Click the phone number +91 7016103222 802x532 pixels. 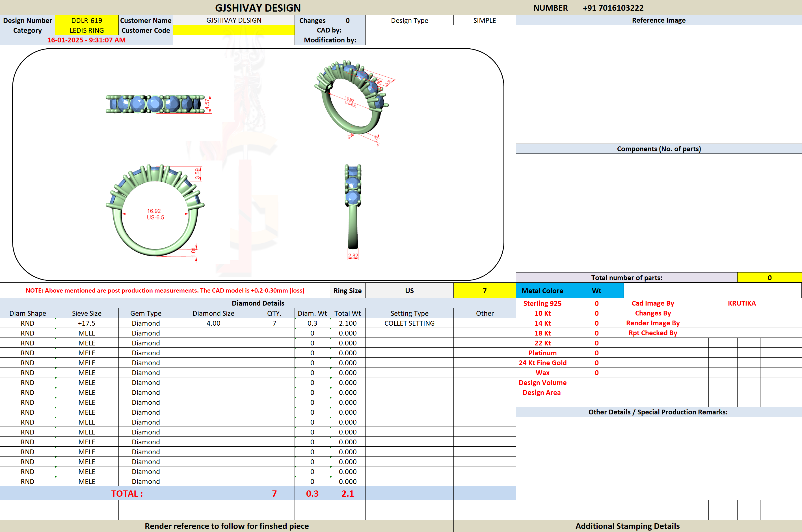(613, 8)
